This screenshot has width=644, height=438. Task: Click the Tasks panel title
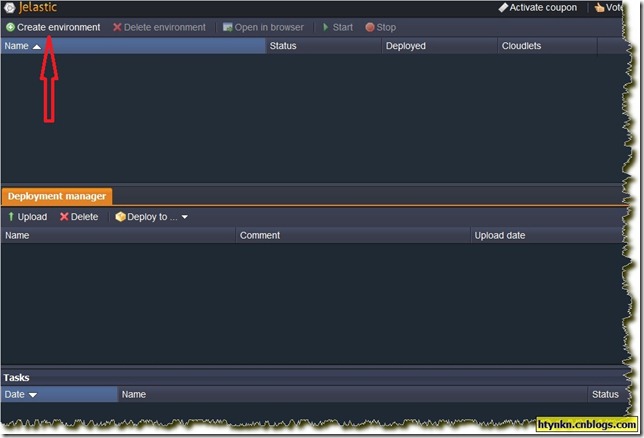click(x=16, y=378)
